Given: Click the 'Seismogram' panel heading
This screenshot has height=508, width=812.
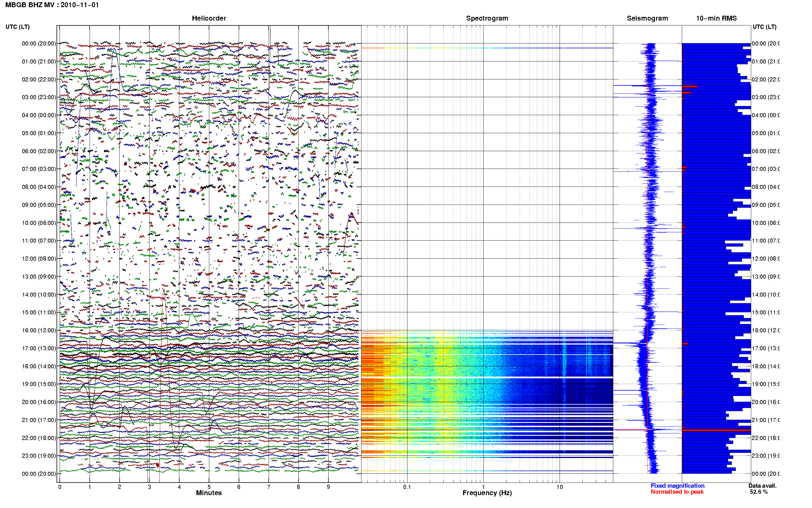Looking at the screenshot, I should click(647, 18).
